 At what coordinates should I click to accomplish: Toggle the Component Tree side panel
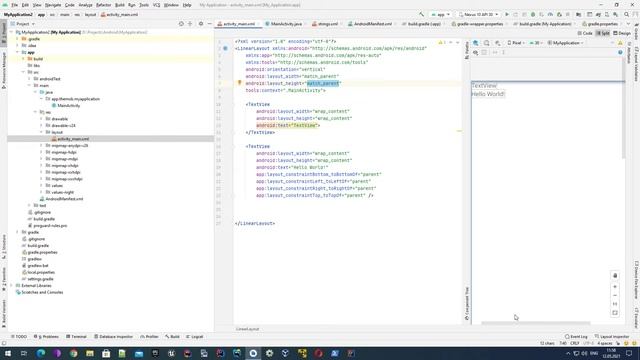[467, 304]
